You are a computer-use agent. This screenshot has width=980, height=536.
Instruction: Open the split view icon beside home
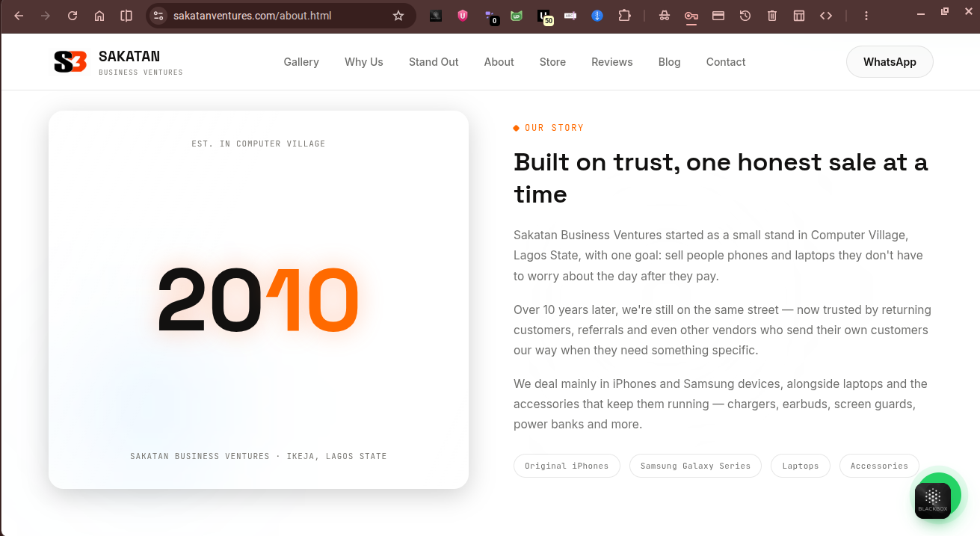click(x=126, y=16)
